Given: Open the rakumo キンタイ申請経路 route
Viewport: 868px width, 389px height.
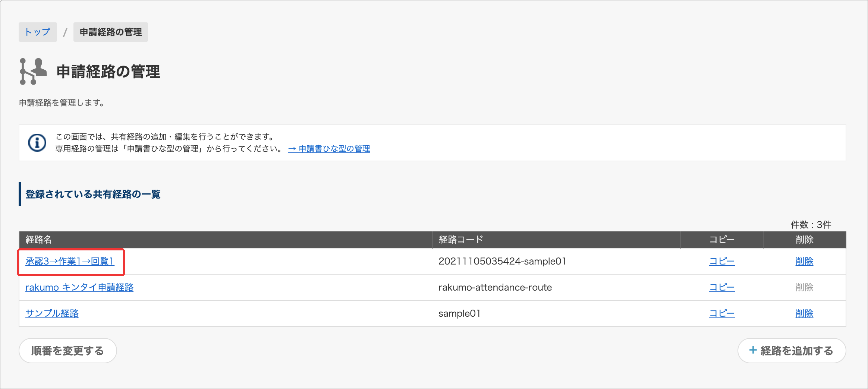Looking at the screenshot, I should coord(79,287).
